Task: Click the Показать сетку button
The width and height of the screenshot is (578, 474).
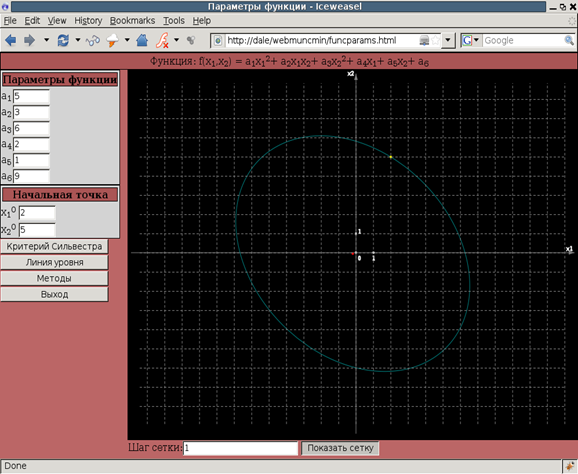Action: [x=340, y=448]
